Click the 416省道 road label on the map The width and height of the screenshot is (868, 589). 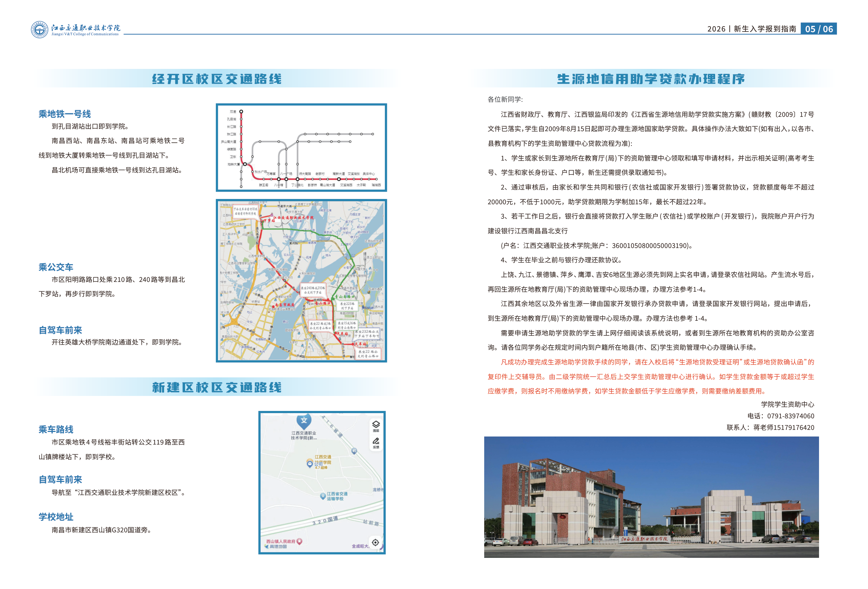332,426
